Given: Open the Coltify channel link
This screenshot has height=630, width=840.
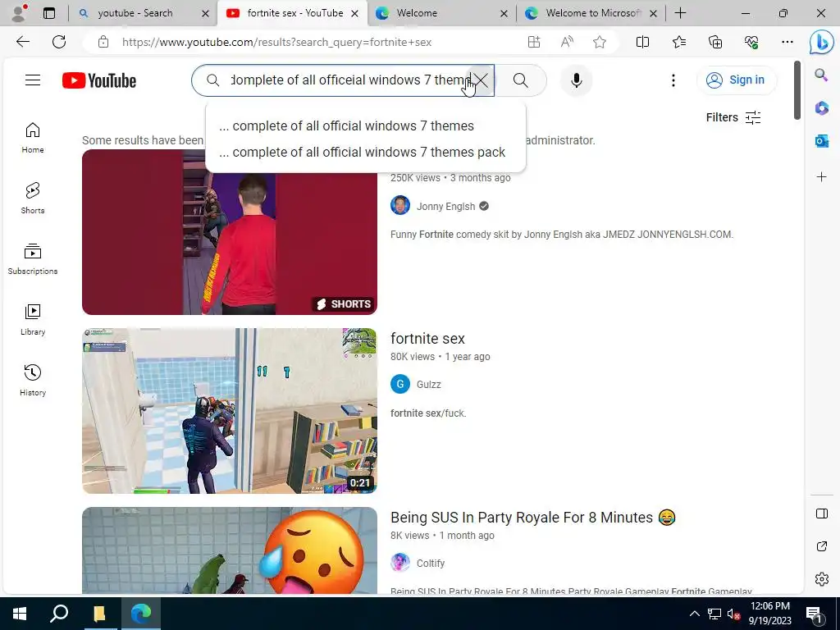Looking at the screenshot, I should (x=431, y=564).
